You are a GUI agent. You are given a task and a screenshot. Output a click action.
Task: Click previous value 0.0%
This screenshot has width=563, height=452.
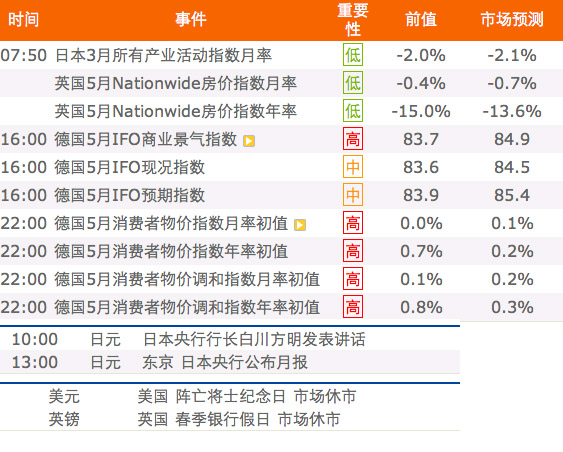point(421,224)
